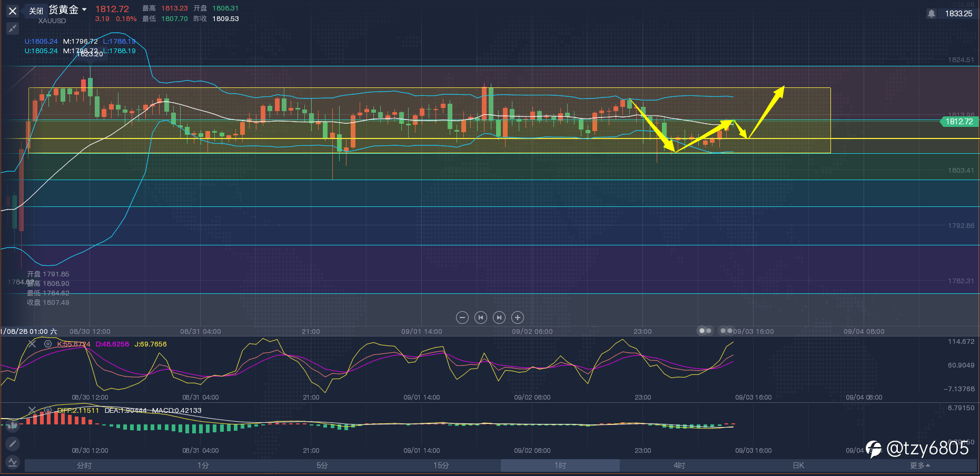The width and height of the screenshot is (980, 476).
Task: Open KDJ indicator settings gear
Action: tap(48, 344)
